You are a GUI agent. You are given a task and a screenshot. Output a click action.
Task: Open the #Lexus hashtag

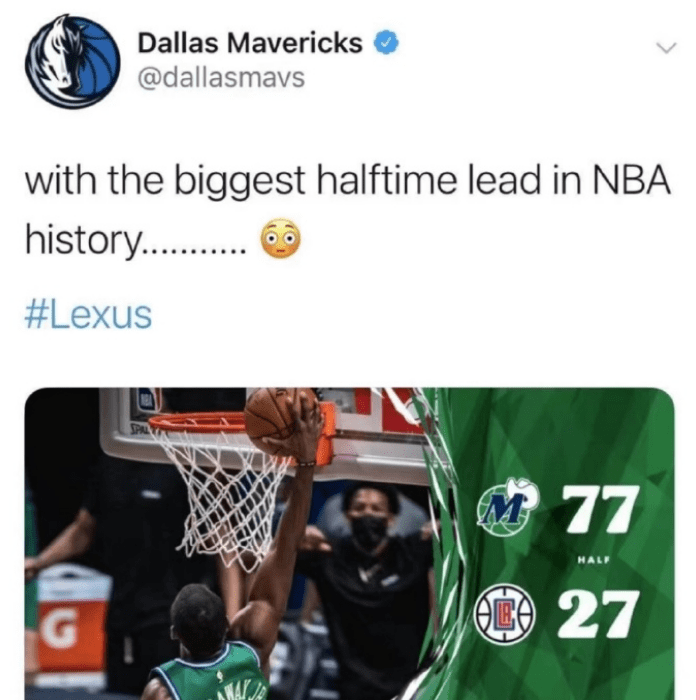point(88,316)
